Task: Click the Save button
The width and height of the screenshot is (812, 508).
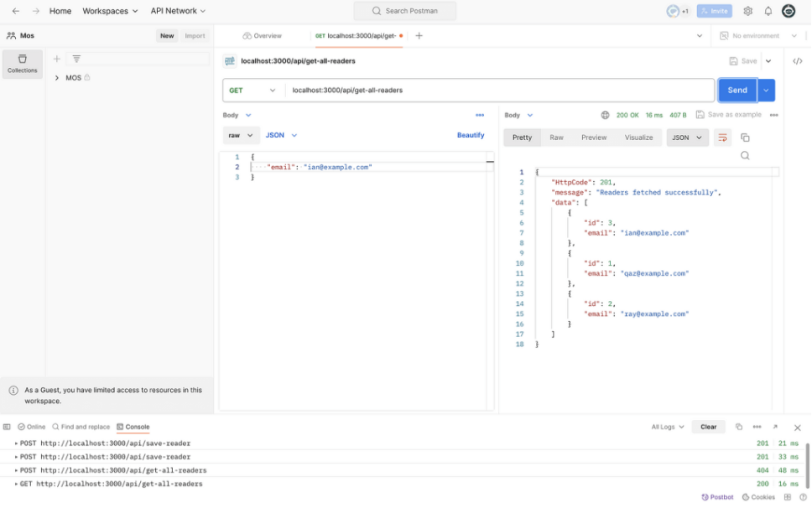Action: click(743, 61)
